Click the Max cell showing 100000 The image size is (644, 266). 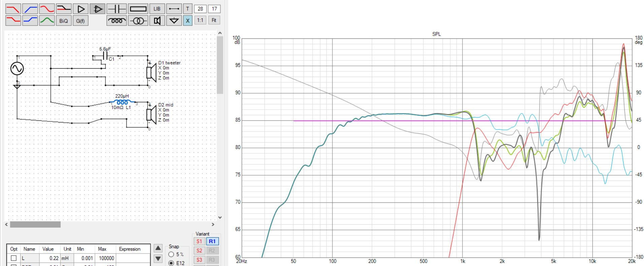[x=106, y=258]
